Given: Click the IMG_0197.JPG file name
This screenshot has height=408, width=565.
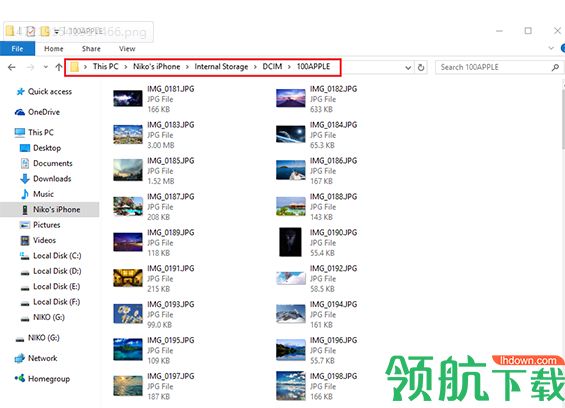Looking at the screenshot, I should click(x=170, y=376).
